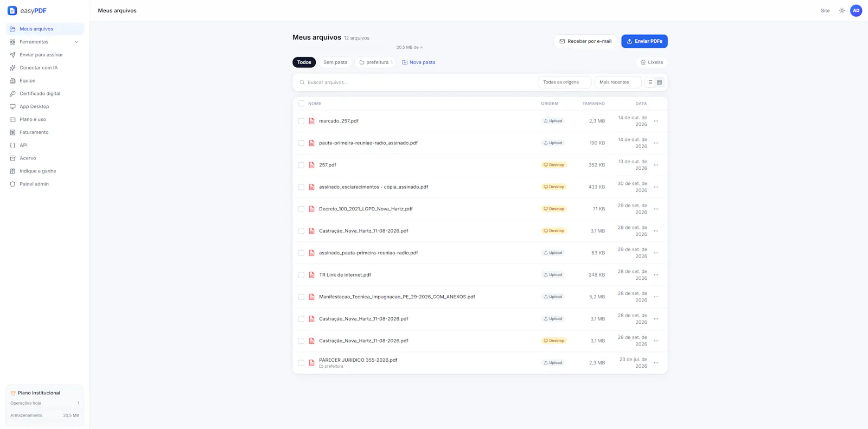
Task: Click the search magnifier icon
Action: pyautogui.click(x=302, y=82)
